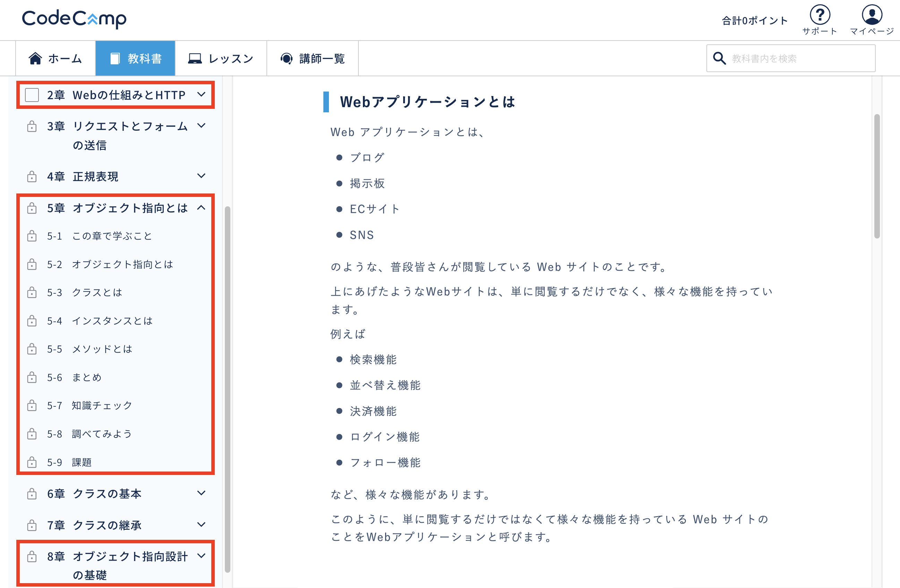Click the Webアプリケーションとは heading
The width and height of the screenshot is (900, 588).
click(428, 102)
